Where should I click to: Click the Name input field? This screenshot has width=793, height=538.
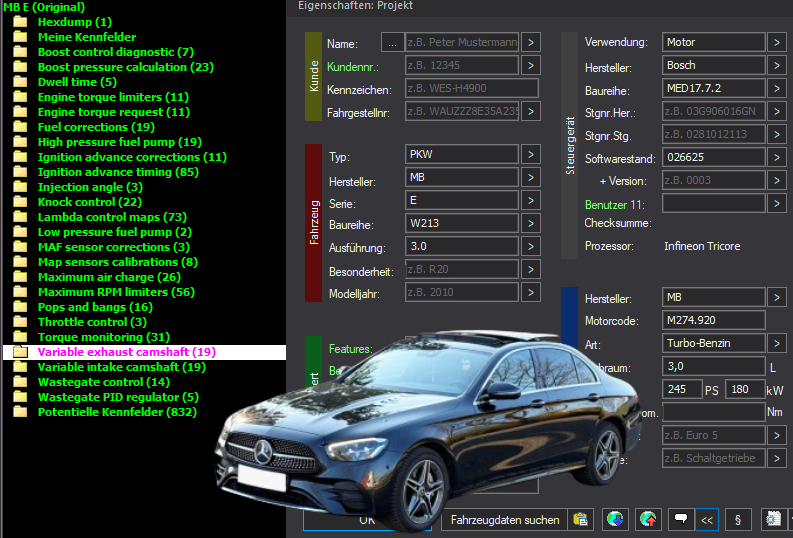[462, 42]
